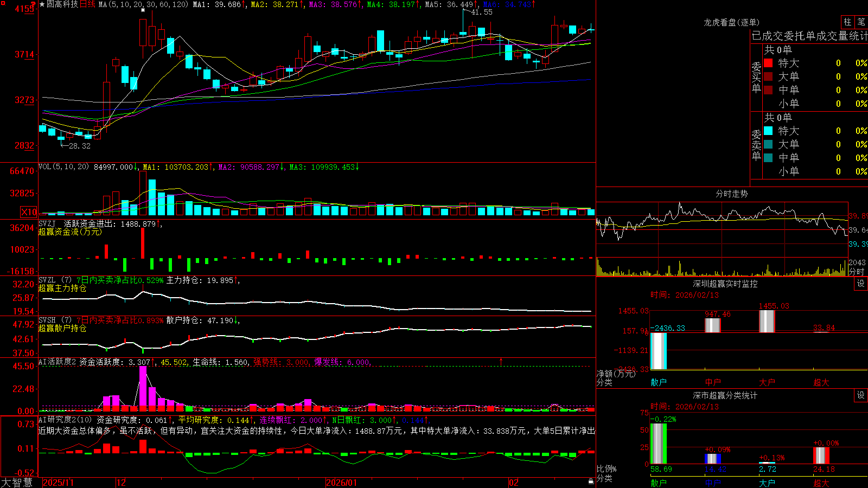
Task: Click the 委卖单 vertical label
Action: coord(756,145)
